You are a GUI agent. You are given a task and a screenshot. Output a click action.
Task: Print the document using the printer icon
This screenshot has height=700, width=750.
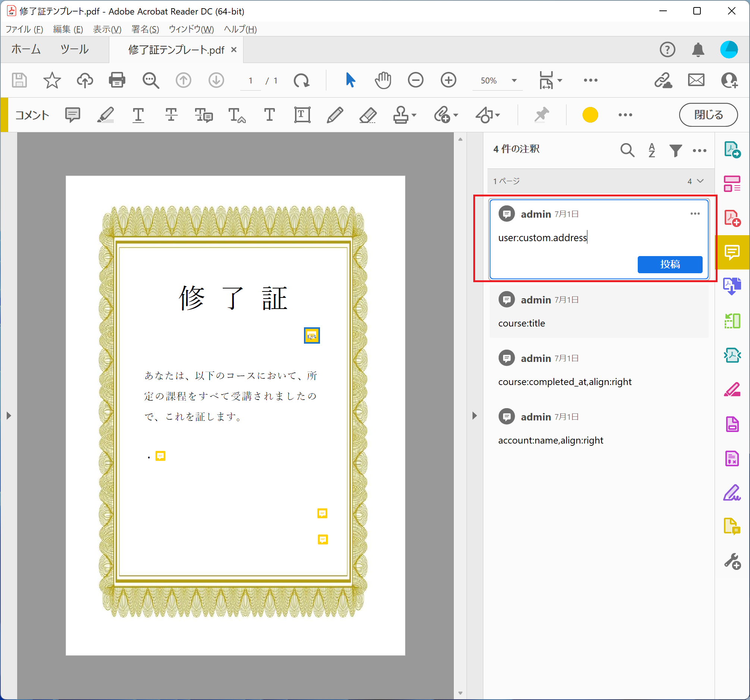point(117,80)
